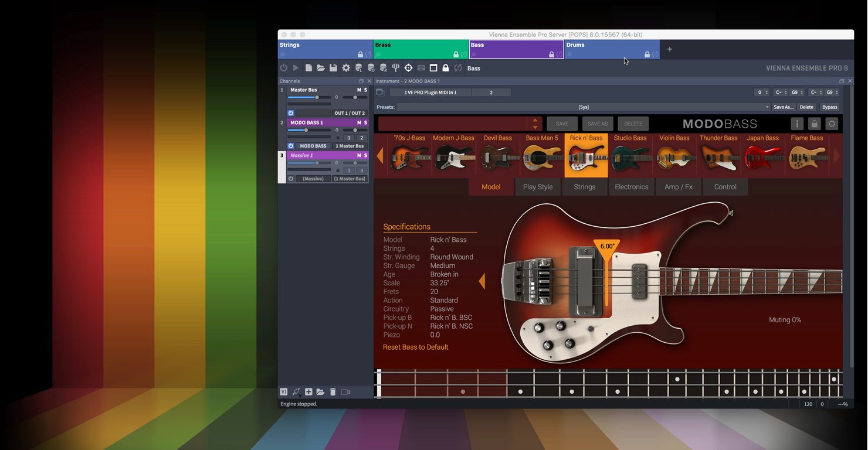This screenshot has height=450, width=868.
Task: Add new channel with plus icon at bottom
Action: (308, 392)
